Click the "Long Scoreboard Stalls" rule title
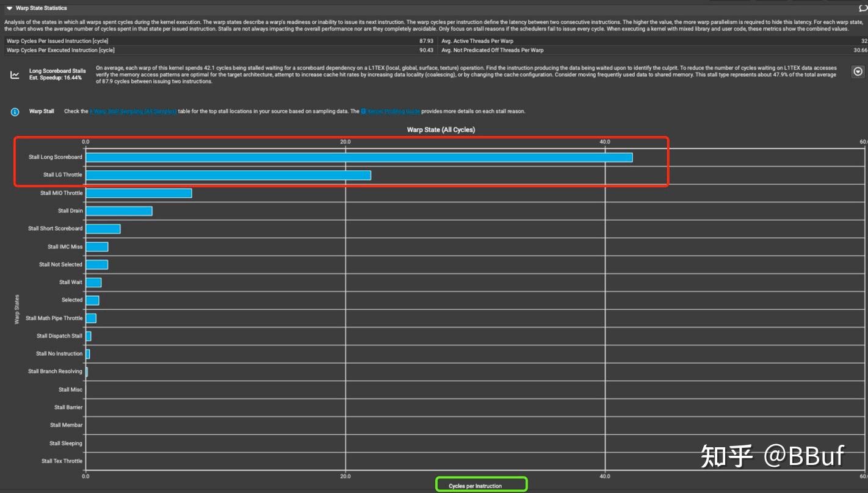 click(57, 71)
